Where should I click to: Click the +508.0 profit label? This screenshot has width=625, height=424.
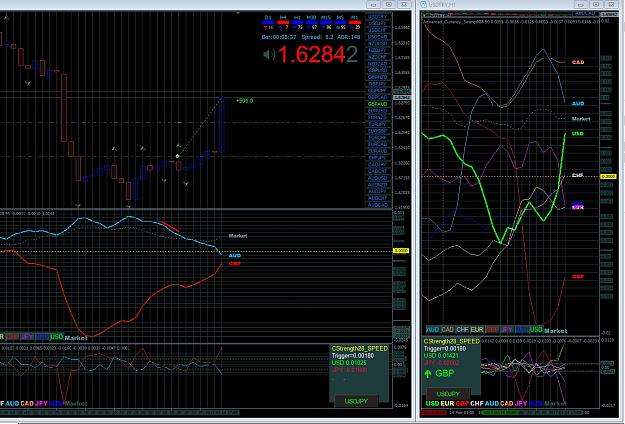pos(244,101)
